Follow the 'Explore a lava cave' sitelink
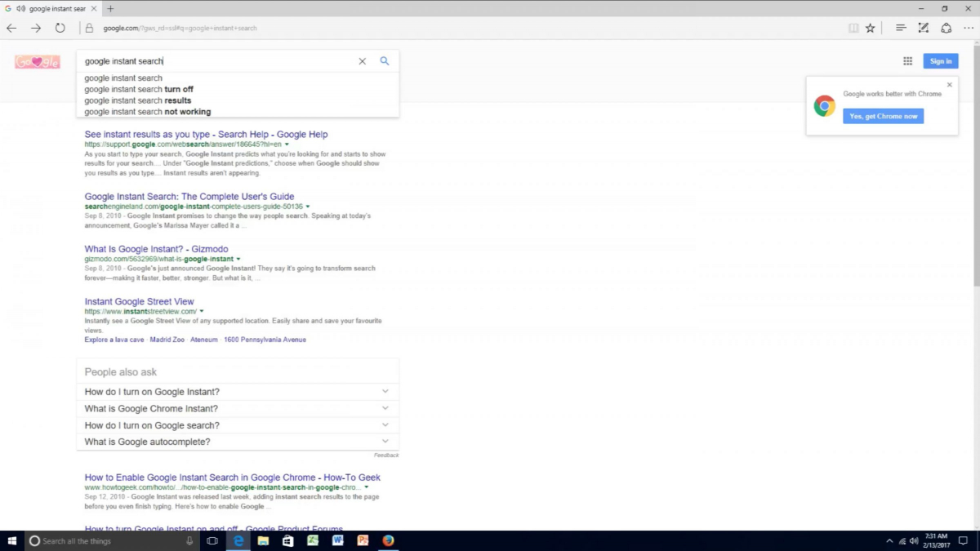The width and height of the screenshot is (980, 551). (114, 340)
